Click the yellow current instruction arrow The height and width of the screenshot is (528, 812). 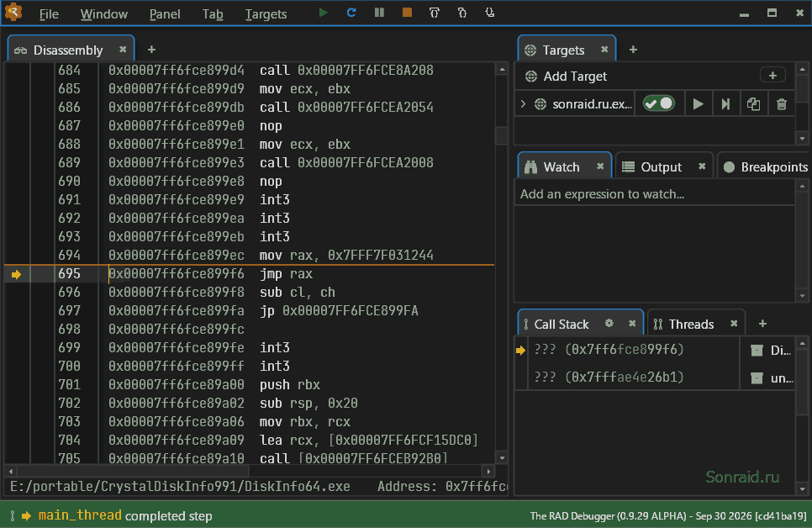[17, 274]
